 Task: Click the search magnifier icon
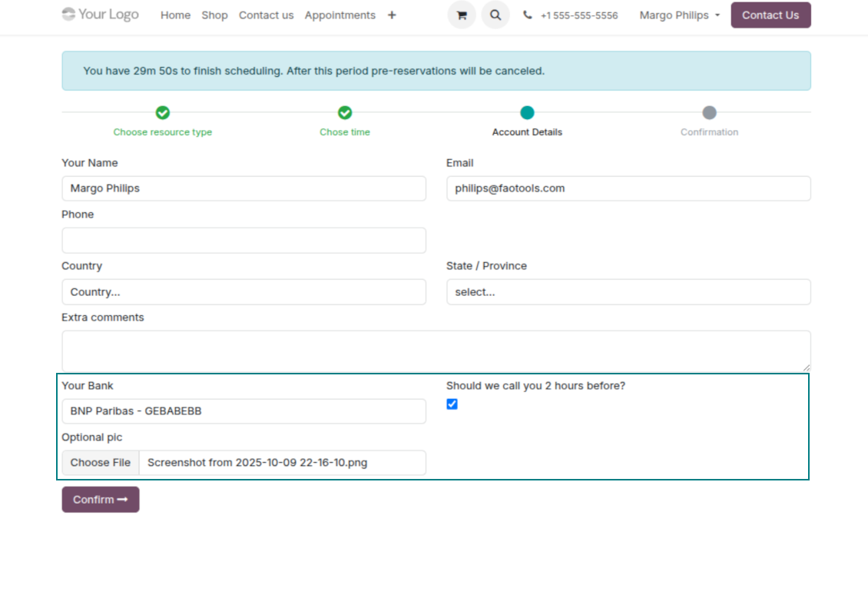click(495, 15)
